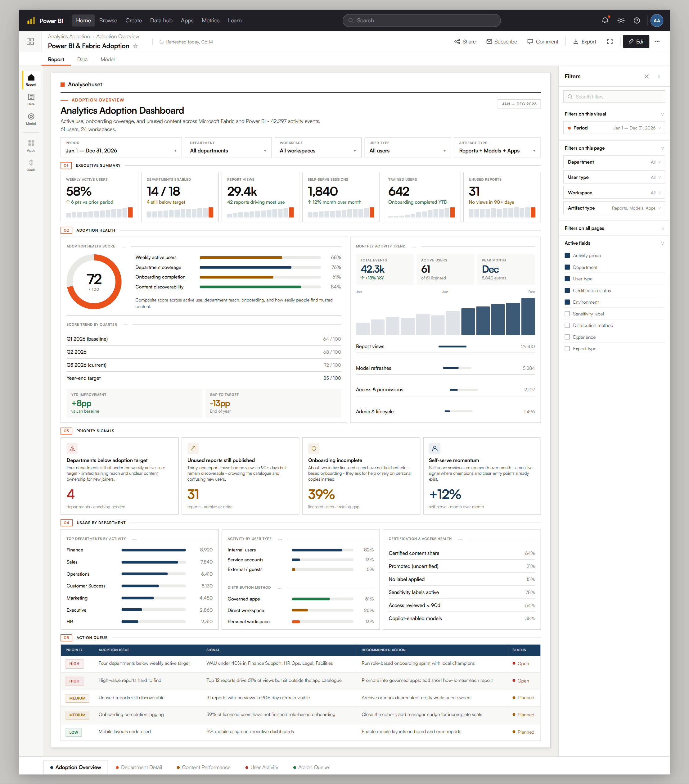689x784 pixels.
Task: Focus the top Search box
Action: [421, 21]
